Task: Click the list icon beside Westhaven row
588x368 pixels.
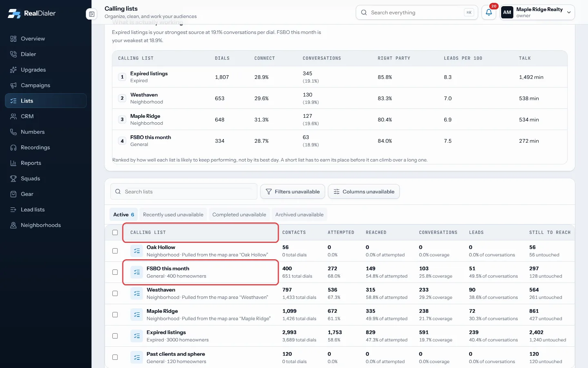Action: click(x=137, y=293)
